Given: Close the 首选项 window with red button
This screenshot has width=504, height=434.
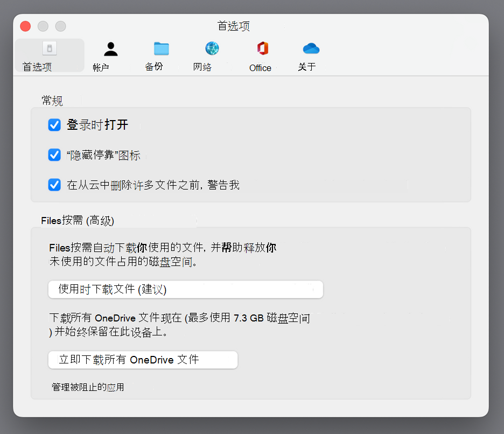Looking at the screenshot, I should coord(25,26).
